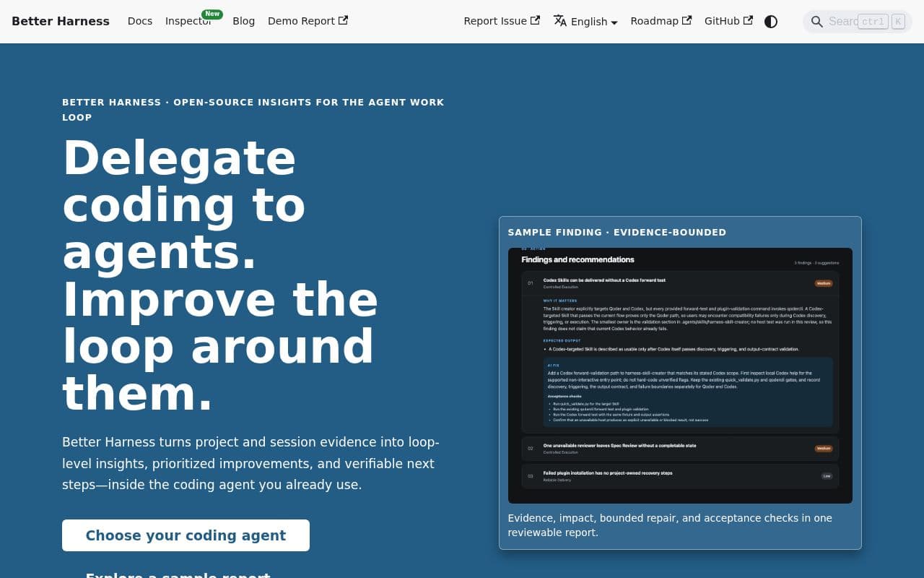Open the Demo Report link
The image size is (924, 578).
tap(308, 21)
